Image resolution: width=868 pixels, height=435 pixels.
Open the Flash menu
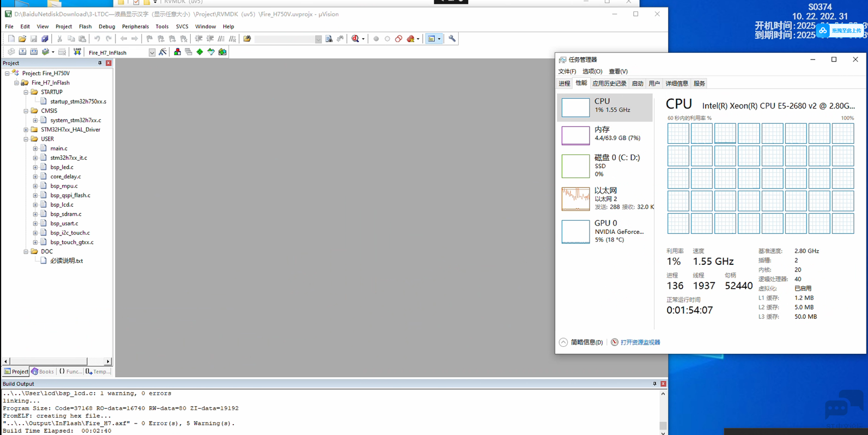pyautogui.click(x=85, y=26)
